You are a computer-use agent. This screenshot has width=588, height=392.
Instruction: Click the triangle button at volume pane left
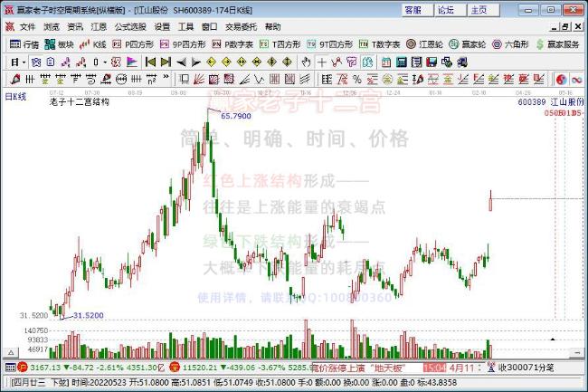tap(11, 352)
